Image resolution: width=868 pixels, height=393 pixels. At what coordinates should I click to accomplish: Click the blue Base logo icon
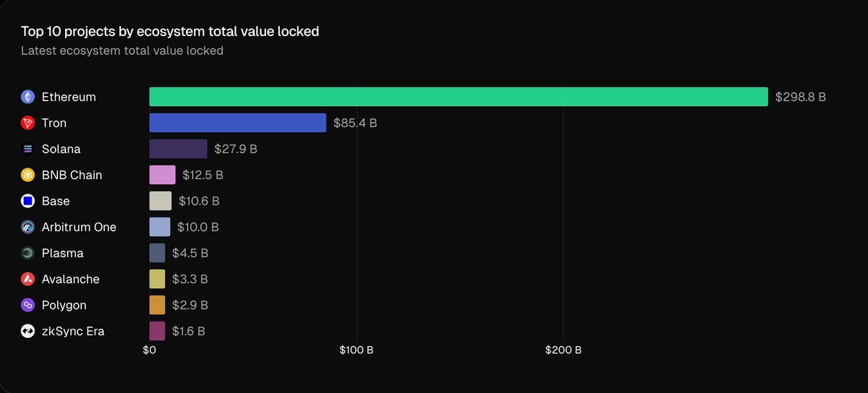coord(28,201)
